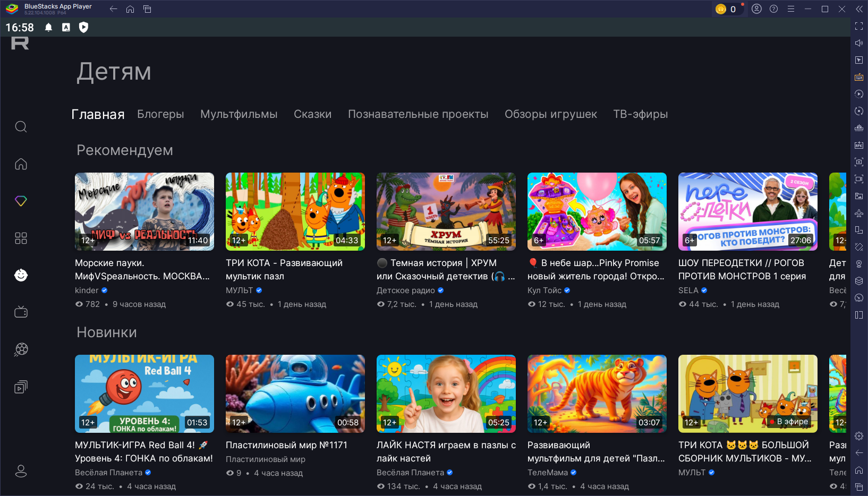
Task: Open the Кул Тойс channel link
Action: tap(544, 290)
